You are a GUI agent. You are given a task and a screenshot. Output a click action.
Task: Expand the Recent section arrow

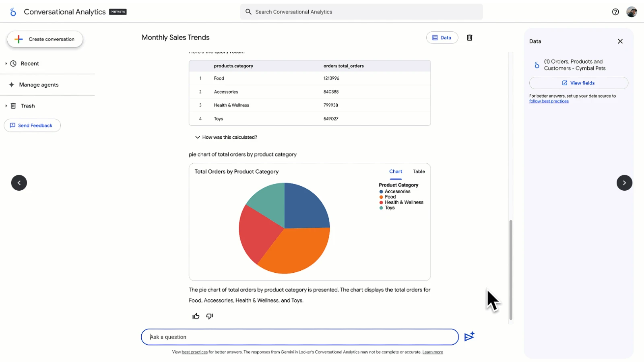click(6, 64)
